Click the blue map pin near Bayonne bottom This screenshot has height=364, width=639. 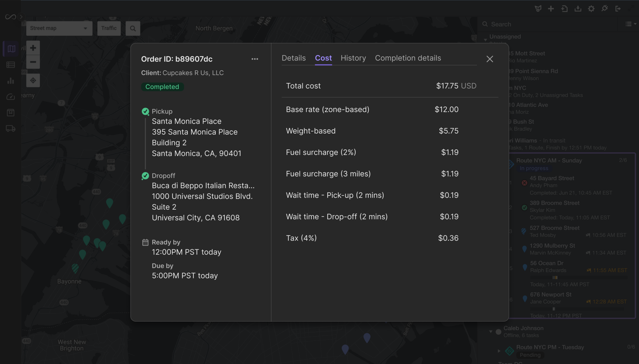click(x=345, y=349)
